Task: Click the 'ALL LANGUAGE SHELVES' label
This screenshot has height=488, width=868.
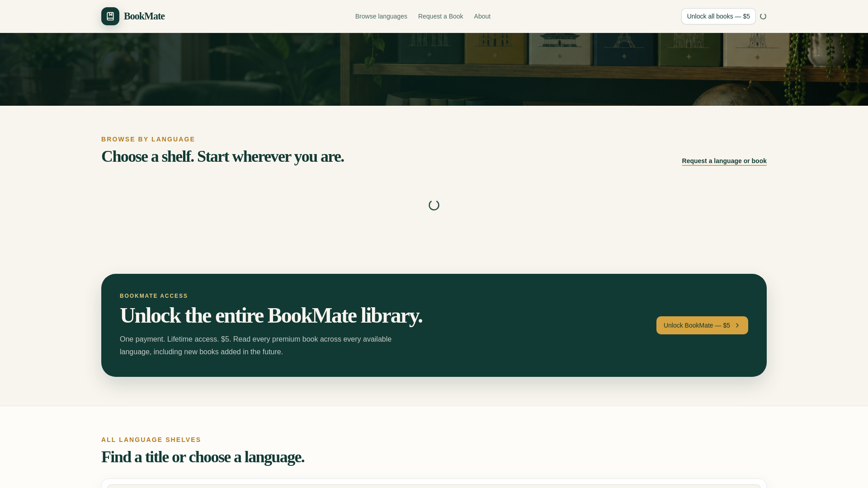Action: 151,440
